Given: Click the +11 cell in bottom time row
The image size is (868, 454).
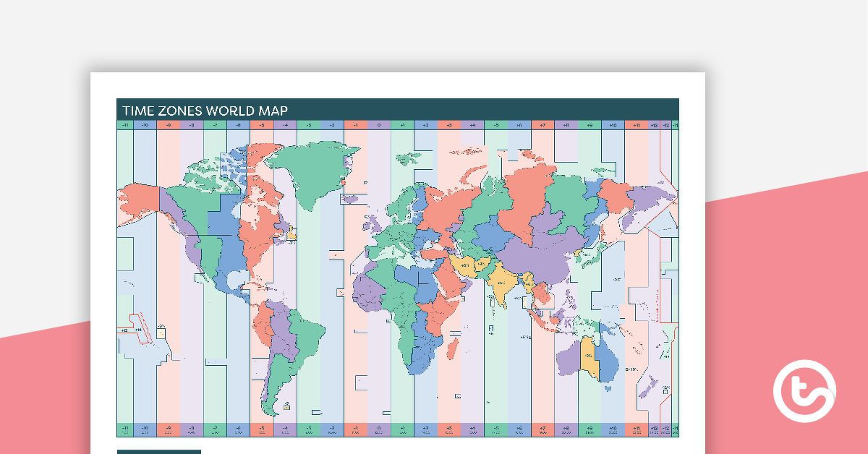Looking at the screenshot, I should pyautogui.click(x=636, y=429).
